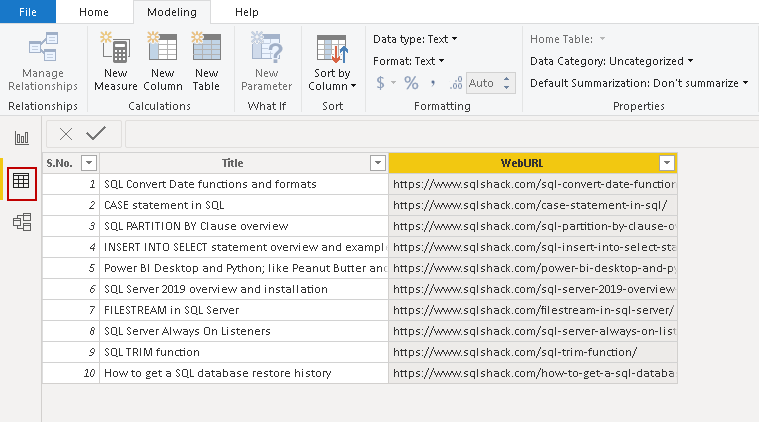This screenshot has height=422, width=759.
Task: Click the New Table icon
Action: coord(206,48)
